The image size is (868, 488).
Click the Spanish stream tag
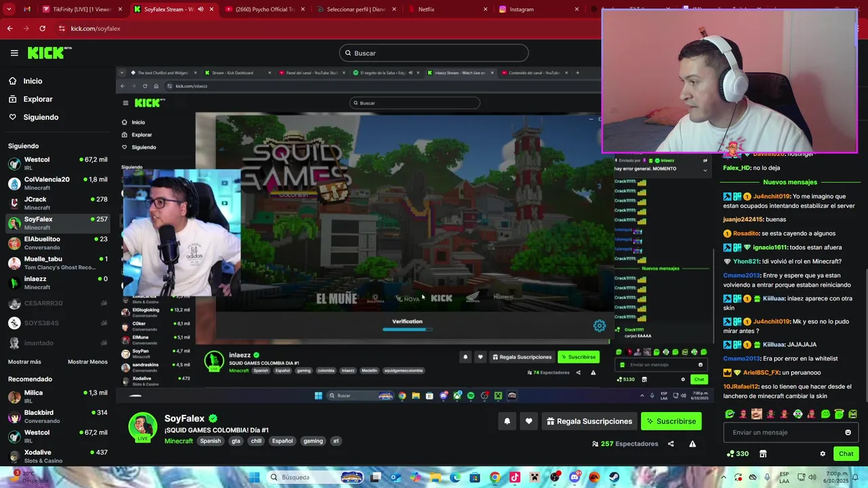click(x=210, y=441)
